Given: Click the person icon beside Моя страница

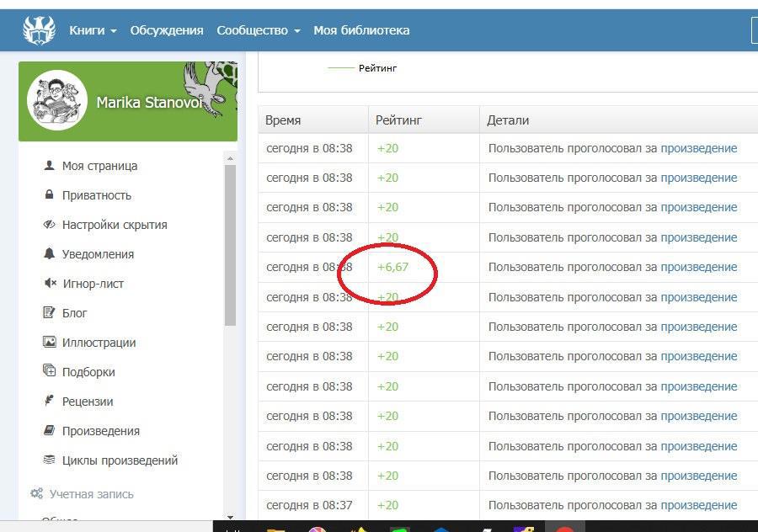Looking at the screenshot, I should tap(49, 166).
